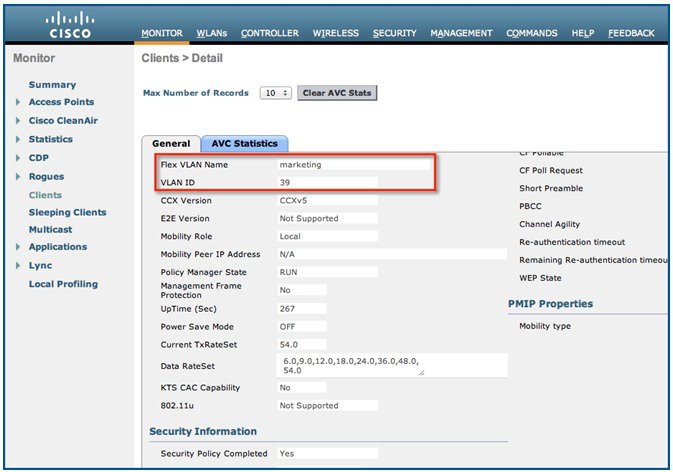Image resolution: width=673 pixels, height=472 pixels.
Task: Open Access Points in sidebar
Action: pyautogui.click(x=61, y=102)
